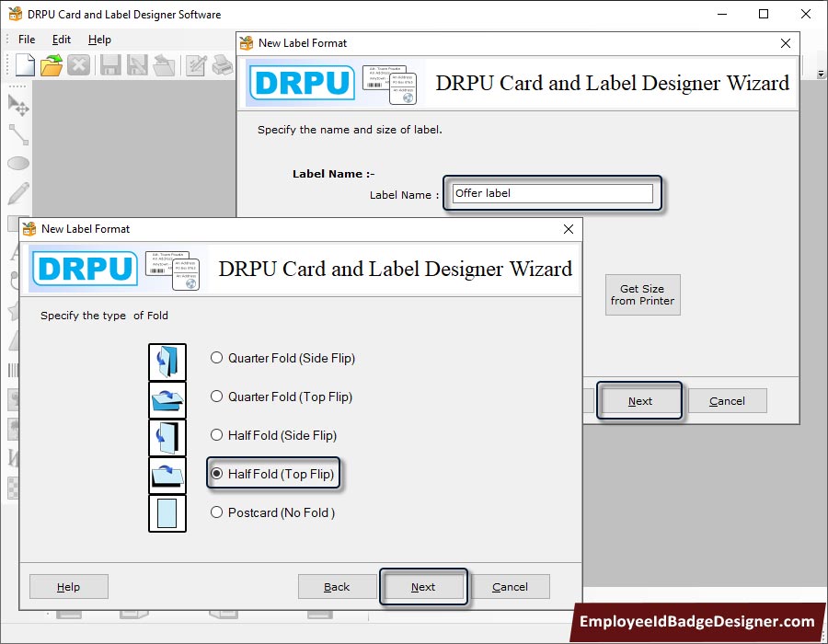Click the Label Name text field
The height and width of the screenshot is (644, 828).
tap(552, 193)
